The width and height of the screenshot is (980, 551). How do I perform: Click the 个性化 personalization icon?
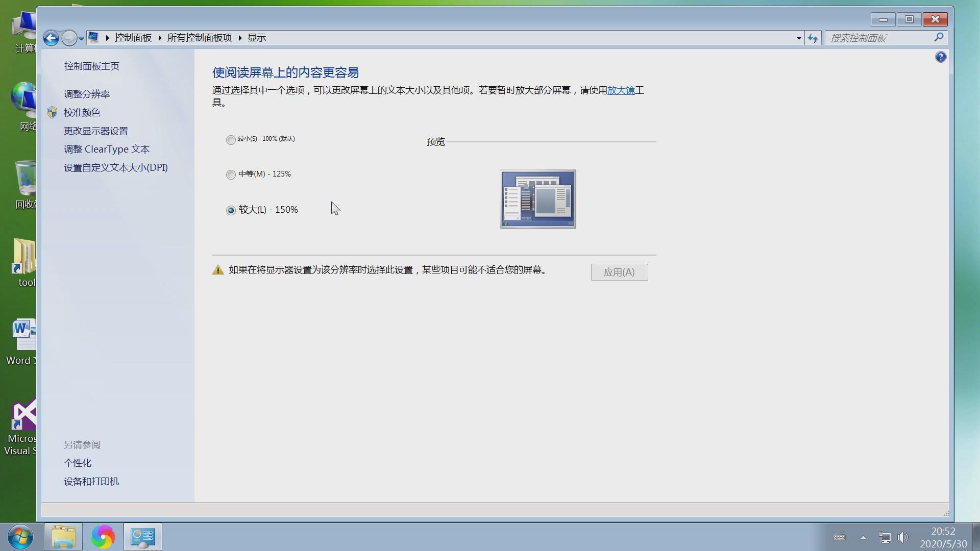coord(78,463)
